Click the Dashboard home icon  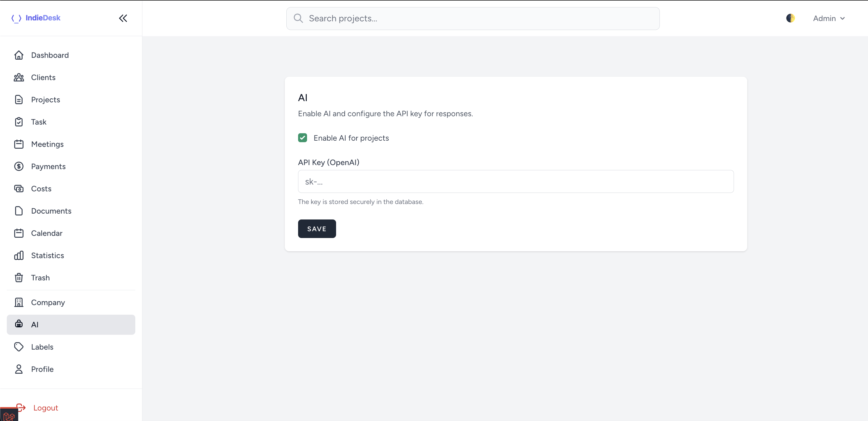pos(19,55)
